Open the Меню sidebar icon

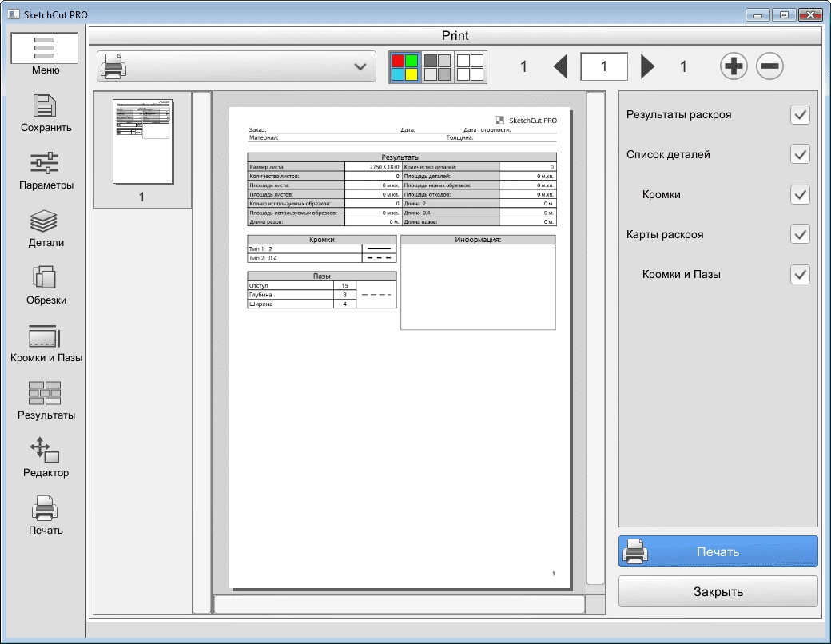(45, 48)
